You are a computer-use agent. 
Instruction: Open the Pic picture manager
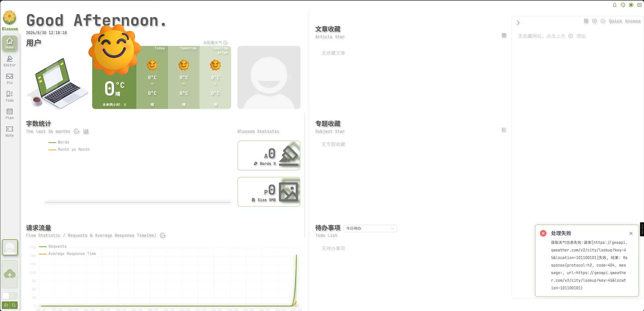click(x=10, y=79)
